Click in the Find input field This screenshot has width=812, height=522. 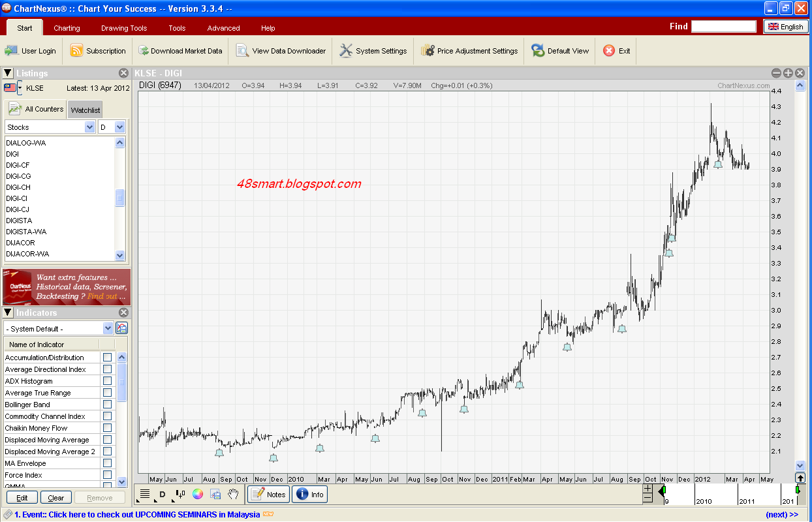tap(724, 26)
